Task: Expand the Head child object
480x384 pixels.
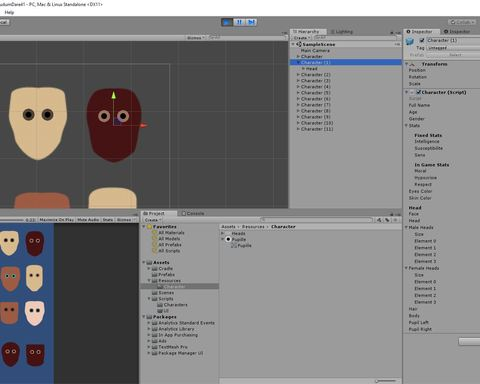Action: (303, 68)
